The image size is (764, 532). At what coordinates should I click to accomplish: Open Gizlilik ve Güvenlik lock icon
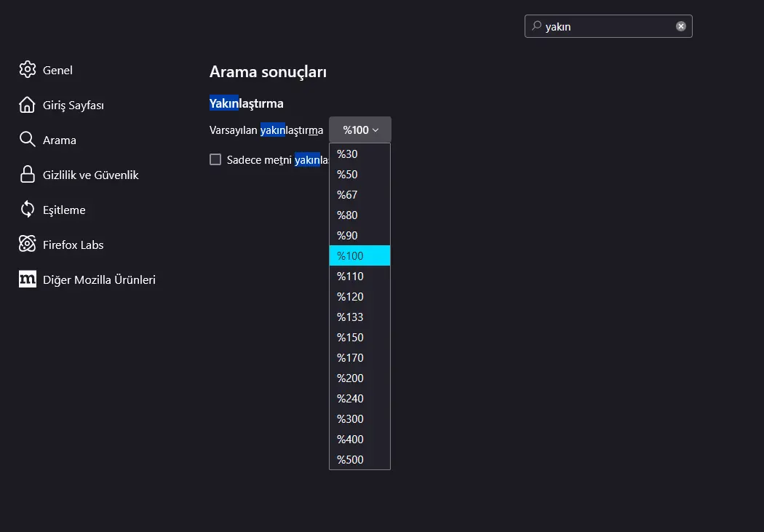point(28,175)
